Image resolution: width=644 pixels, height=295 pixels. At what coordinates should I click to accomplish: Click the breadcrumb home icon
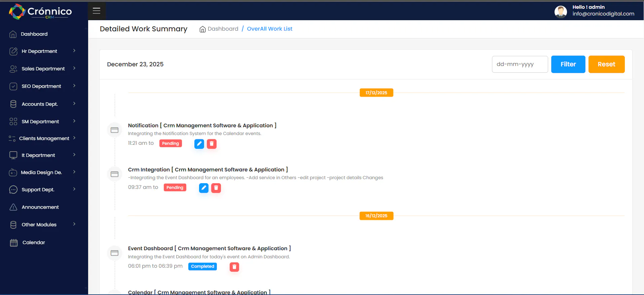coord(202,29)
